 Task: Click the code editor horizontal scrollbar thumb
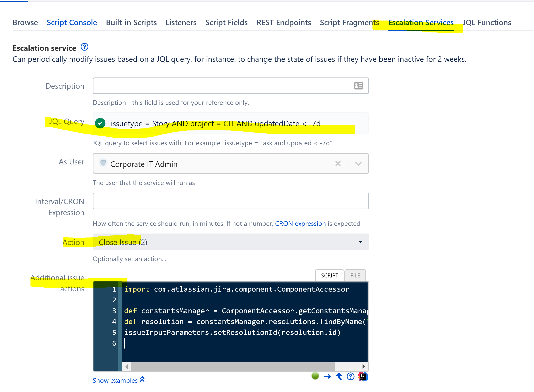pyautogui.click(x=233, y=366)
